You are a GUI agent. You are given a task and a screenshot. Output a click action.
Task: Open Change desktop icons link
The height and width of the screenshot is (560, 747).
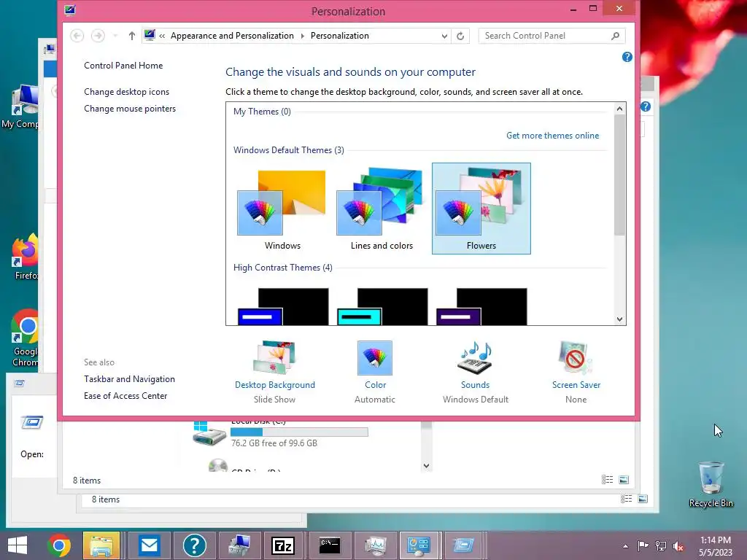[126, 92]
